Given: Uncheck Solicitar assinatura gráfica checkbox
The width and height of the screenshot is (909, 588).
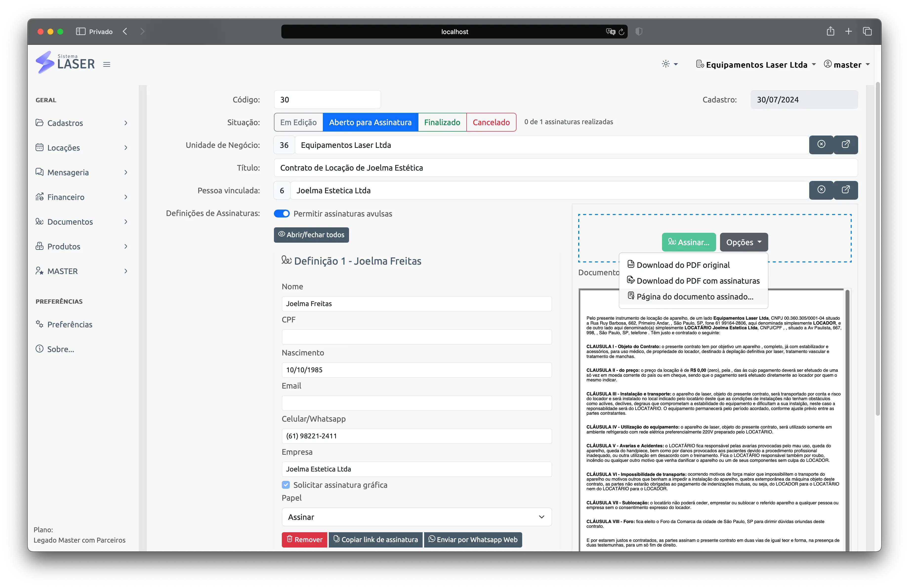Looking at the screenshot, I should tap(286, 485).
